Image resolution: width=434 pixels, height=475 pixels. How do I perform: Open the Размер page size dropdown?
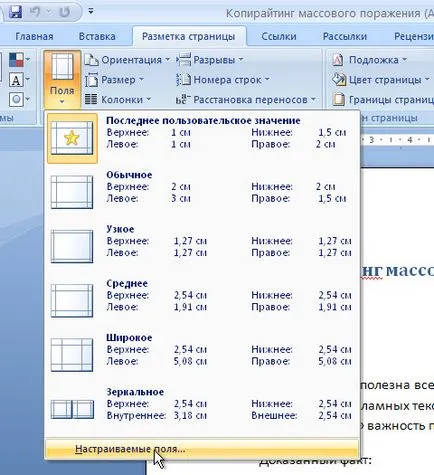pos(114,80)
